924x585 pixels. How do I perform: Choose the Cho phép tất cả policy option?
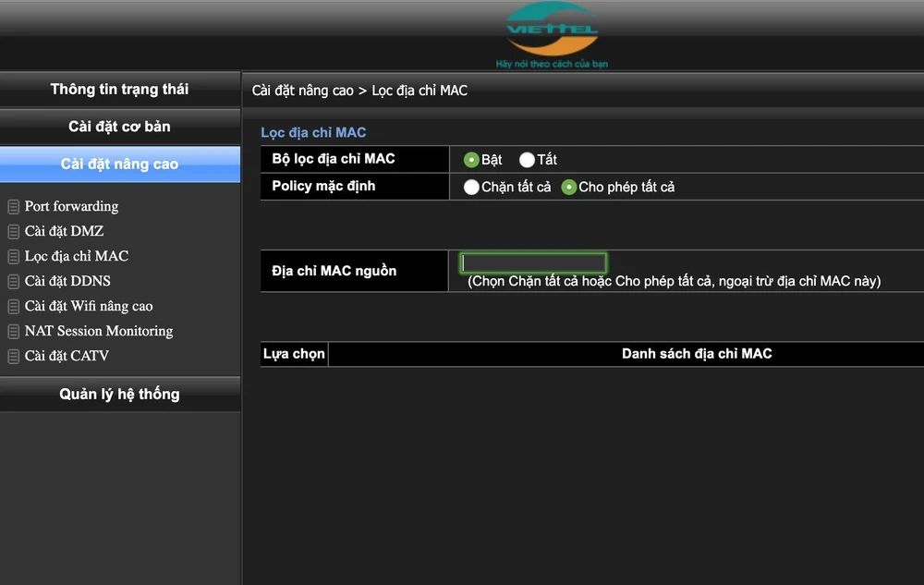[569, 188]
